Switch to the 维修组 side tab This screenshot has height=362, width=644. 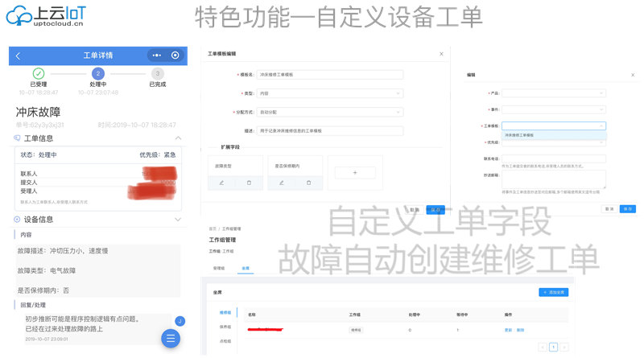(x=225, y=313)
